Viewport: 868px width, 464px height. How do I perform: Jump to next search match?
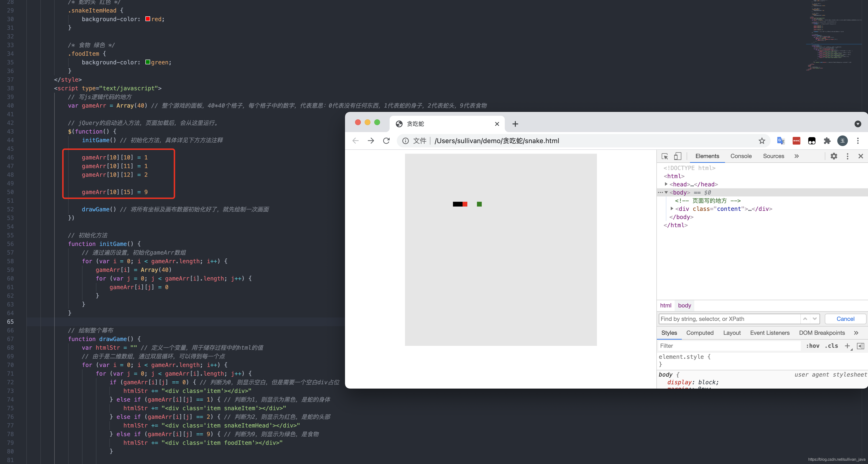[x=815, y=319]
